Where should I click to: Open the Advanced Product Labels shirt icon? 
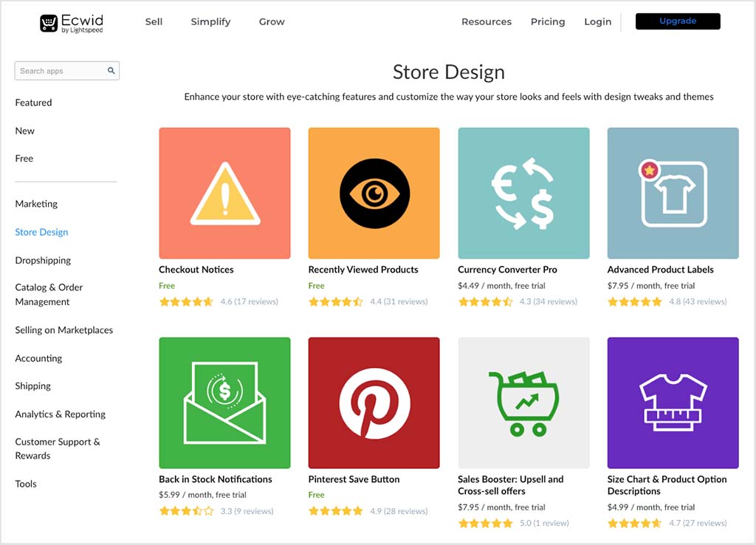pos(673,193)
